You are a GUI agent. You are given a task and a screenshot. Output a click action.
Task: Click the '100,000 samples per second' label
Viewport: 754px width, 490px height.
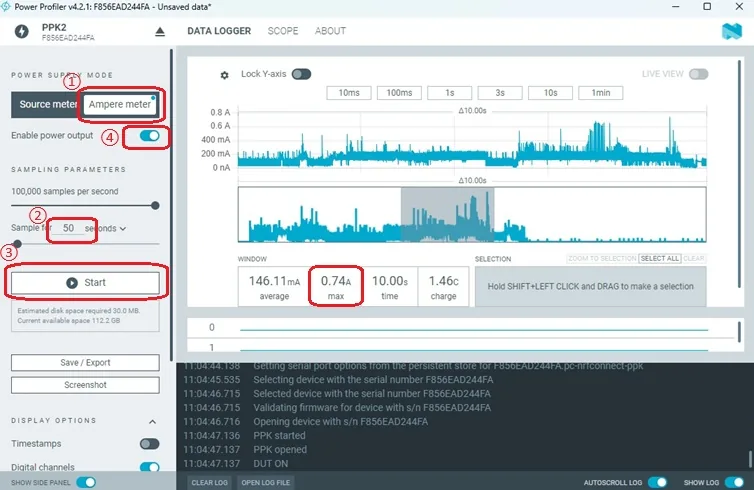(64, 191)
